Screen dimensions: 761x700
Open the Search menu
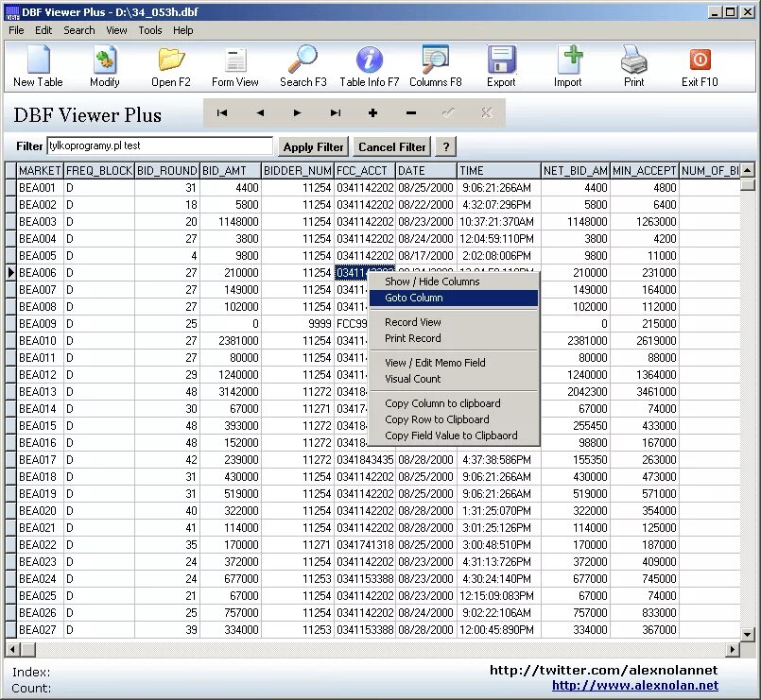pyautogui.click(x=79, y=30)
